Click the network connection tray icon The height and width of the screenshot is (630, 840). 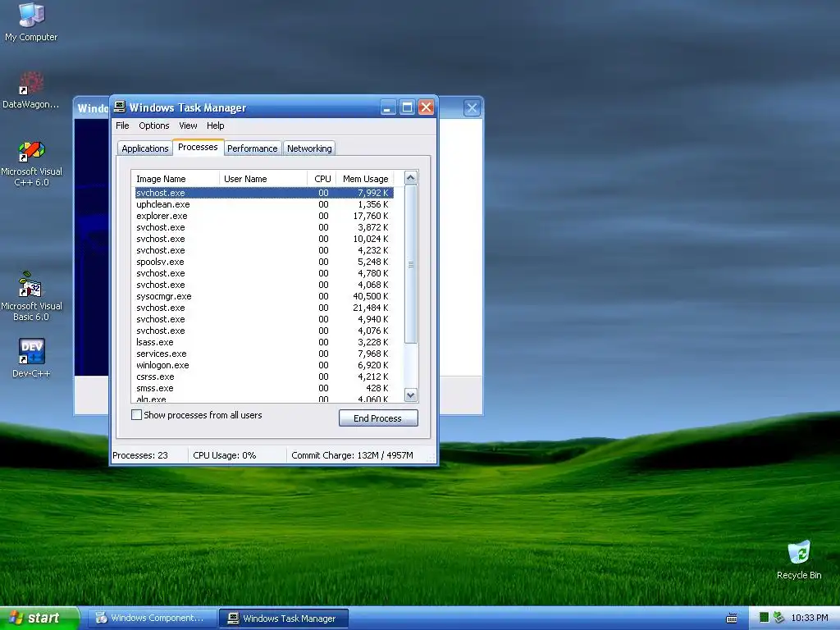point(779,618)
